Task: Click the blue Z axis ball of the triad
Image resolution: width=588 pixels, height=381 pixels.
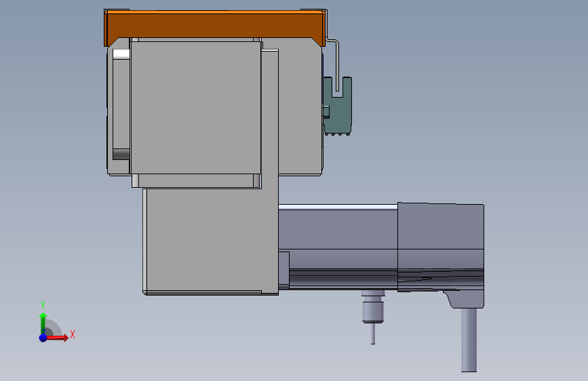Action: pyautogui.click(x=43, y=338)
